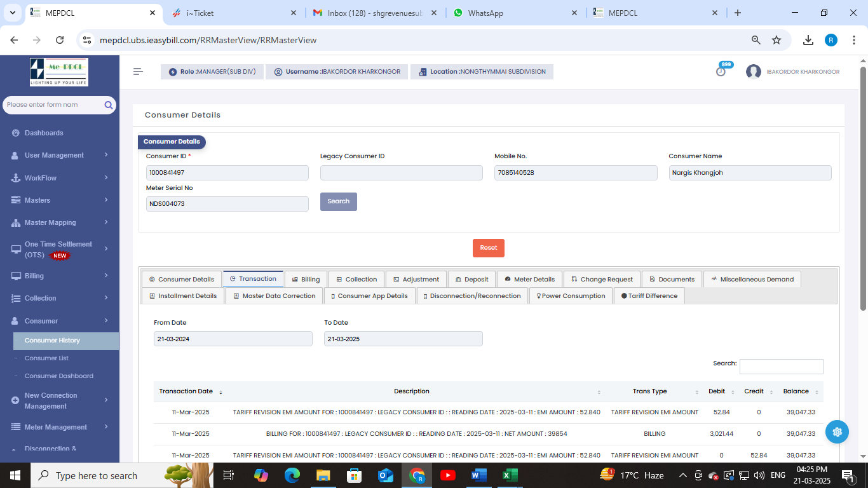This screenshot has width=868, height=488.
Task: Expand New Connection Management menu
Action: click(x=60, y=400)
